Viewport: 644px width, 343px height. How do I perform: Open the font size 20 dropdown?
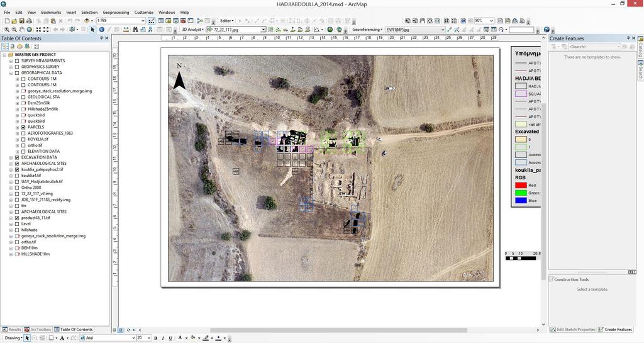[149, 338]
